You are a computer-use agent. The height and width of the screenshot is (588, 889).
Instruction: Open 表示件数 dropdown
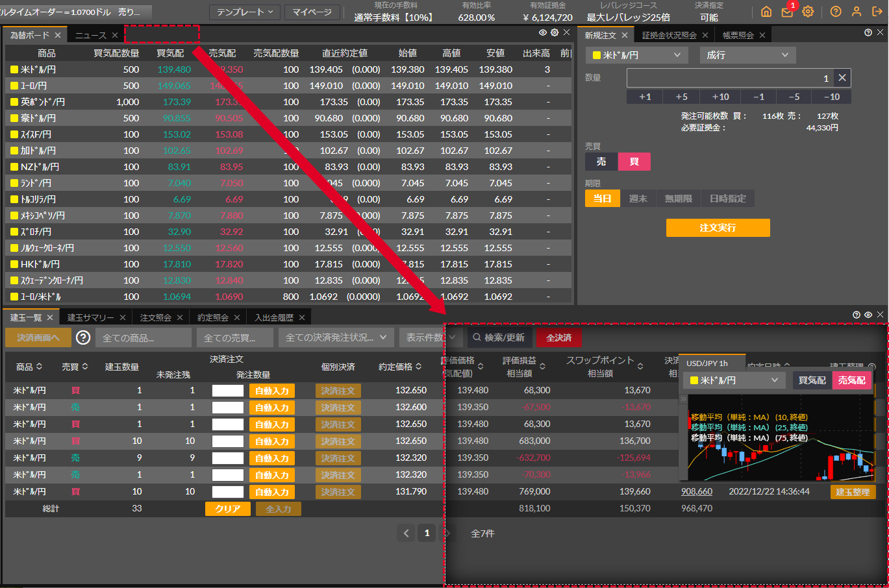pyautogui.click(x=432, y=337)
